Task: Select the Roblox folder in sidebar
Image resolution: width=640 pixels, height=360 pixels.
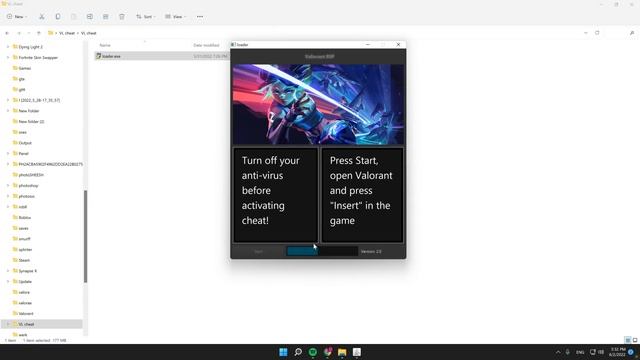Action: tap(24, 218)
